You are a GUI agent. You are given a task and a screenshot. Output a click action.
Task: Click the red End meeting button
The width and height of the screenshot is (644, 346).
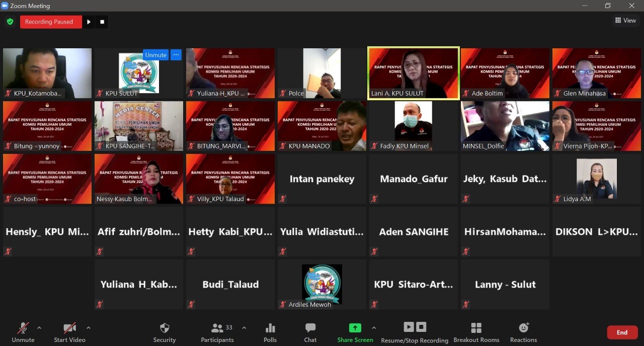622,332
